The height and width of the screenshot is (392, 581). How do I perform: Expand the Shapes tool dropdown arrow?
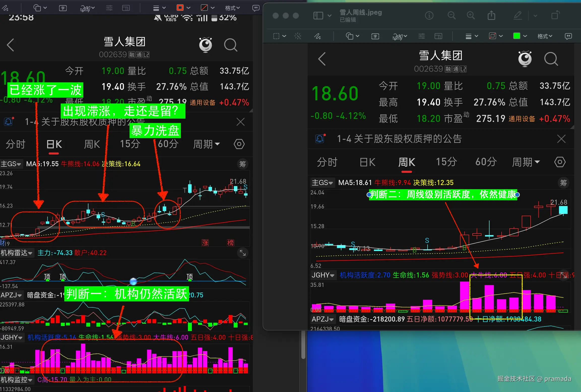tap(357, 36)
